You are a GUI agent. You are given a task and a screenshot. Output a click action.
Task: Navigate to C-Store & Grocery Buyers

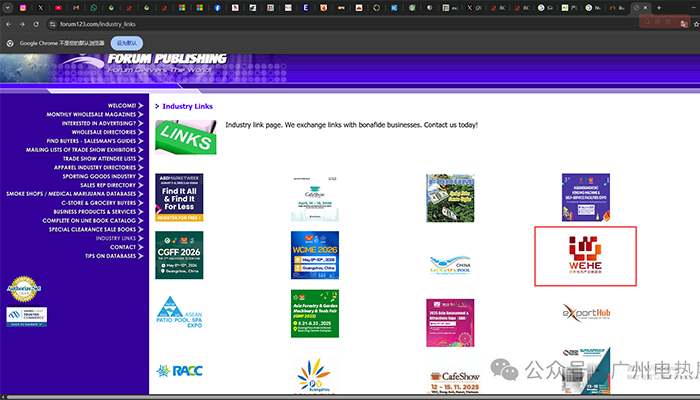click(x=98, y=203)
